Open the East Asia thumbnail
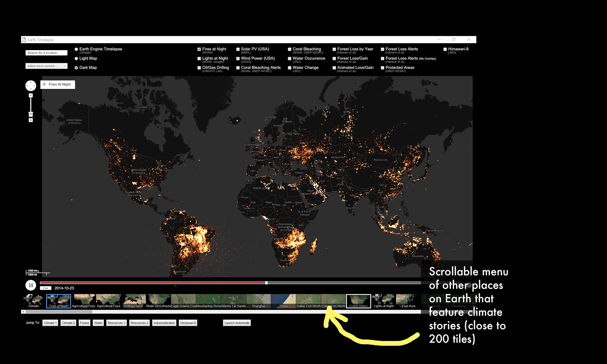 coord(408,301)
